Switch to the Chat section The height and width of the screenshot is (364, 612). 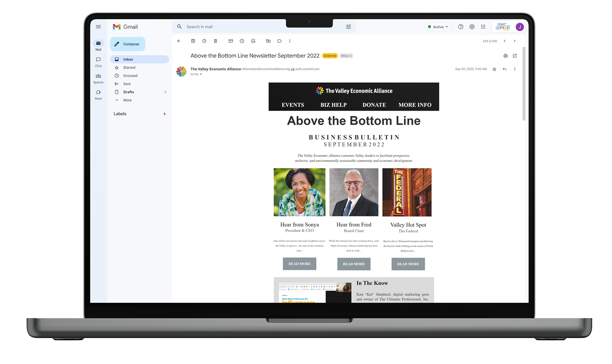click(98, 62)
